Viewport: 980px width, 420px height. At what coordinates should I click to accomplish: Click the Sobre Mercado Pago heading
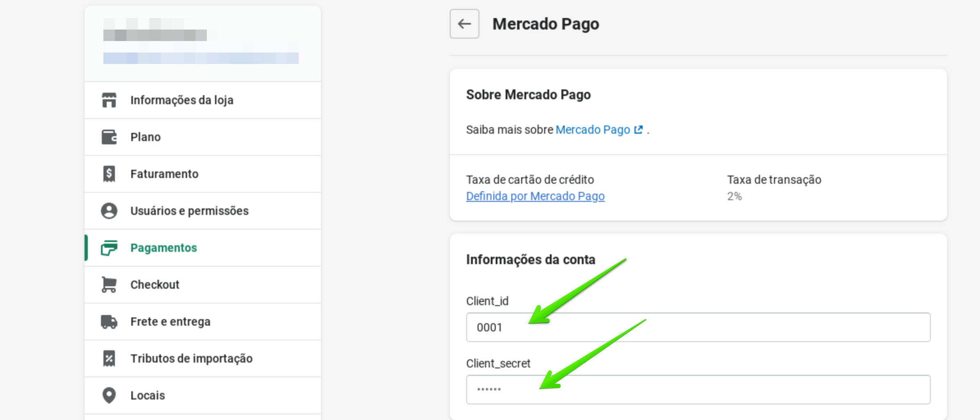click(x=528, y=95)
